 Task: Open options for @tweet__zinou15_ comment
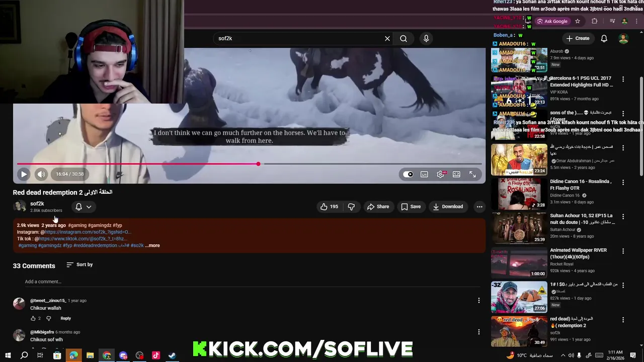[479, 301]
